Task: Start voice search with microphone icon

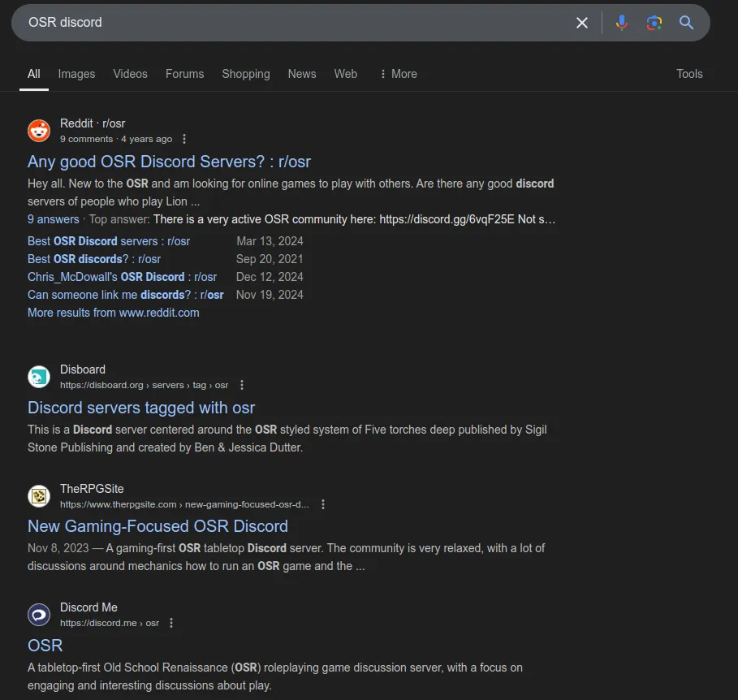Action: point(621,23)
